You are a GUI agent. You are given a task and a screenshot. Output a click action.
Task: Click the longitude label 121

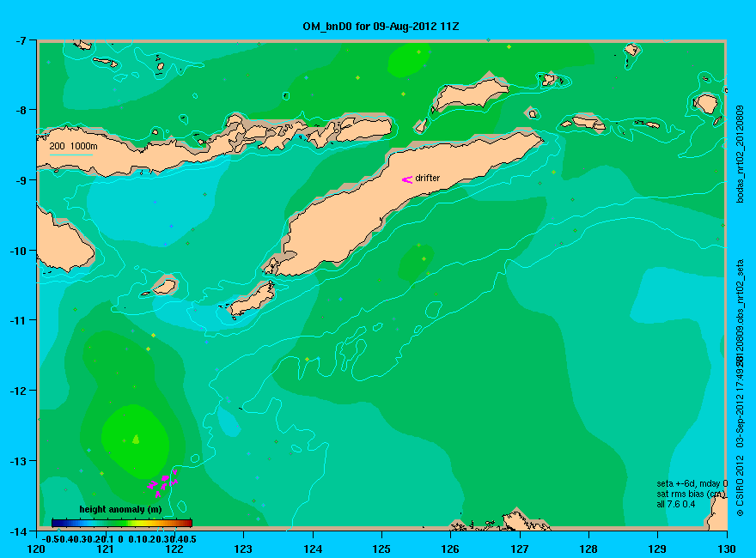point(105,549)
